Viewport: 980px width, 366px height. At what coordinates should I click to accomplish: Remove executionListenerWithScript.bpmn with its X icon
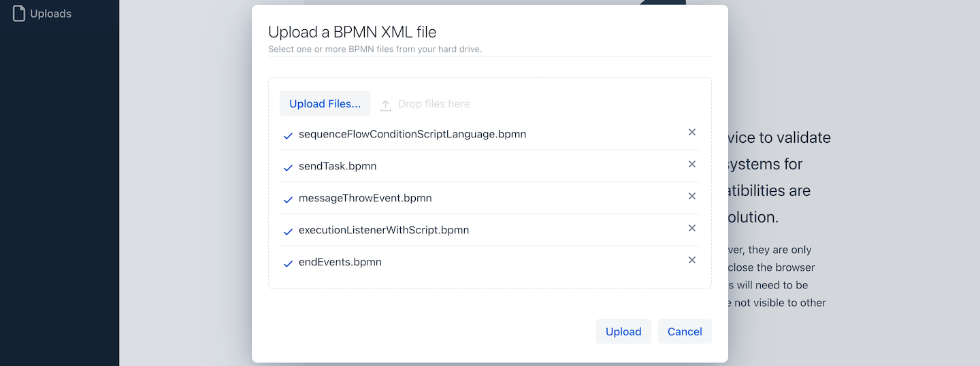point(691,229)
